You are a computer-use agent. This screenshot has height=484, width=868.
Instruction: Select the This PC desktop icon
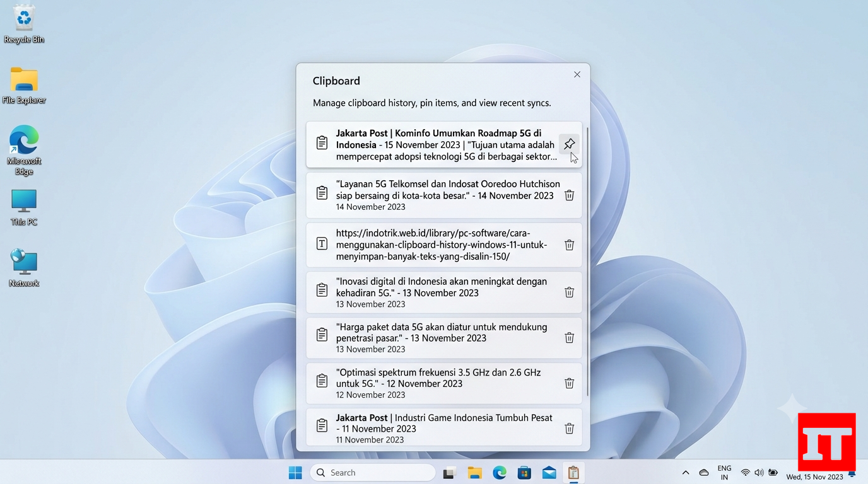coord(24,207)
